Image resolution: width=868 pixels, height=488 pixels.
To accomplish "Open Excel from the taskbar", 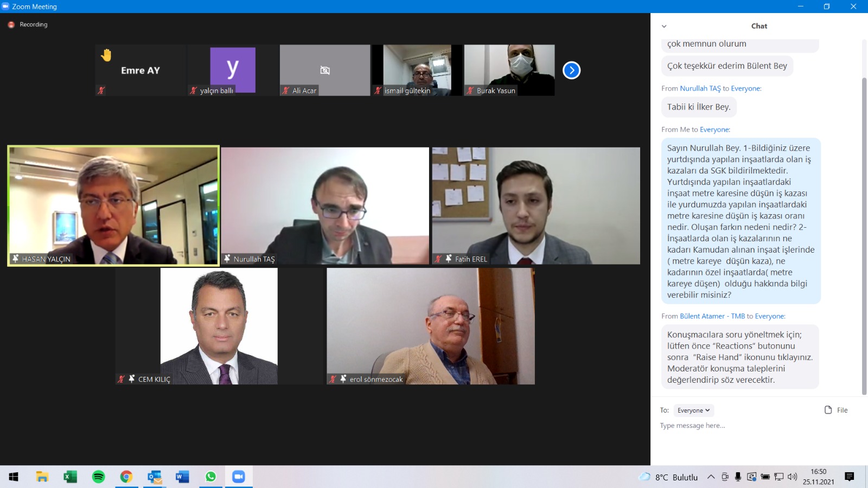I will tap(70, 477).
